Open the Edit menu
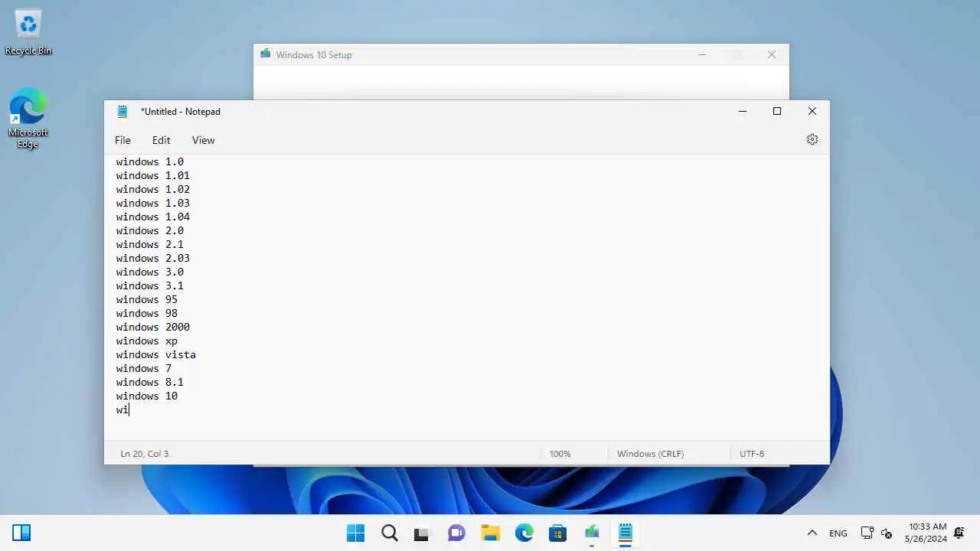 [161, 140]
